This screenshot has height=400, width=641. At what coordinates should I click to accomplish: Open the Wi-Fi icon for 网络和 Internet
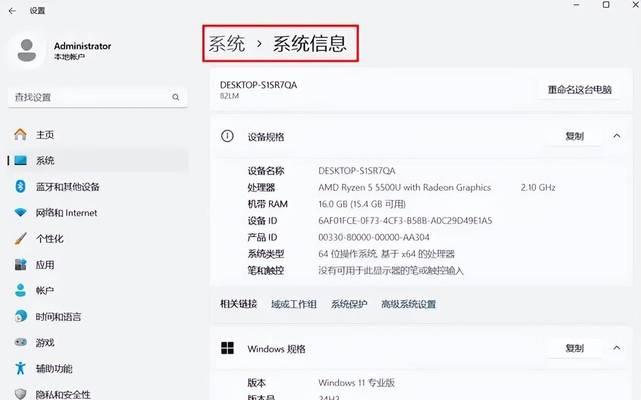click(20, 213)
